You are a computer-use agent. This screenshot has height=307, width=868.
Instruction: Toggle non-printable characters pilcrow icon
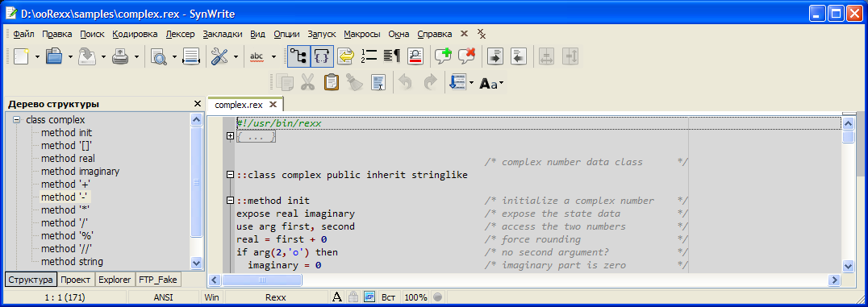click(x=392, y=56)
